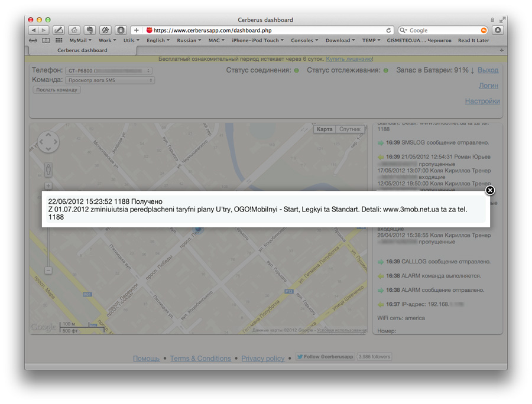Open the Reading List glasses icon
Screen dimensions: 532x404
coord(33,41)
